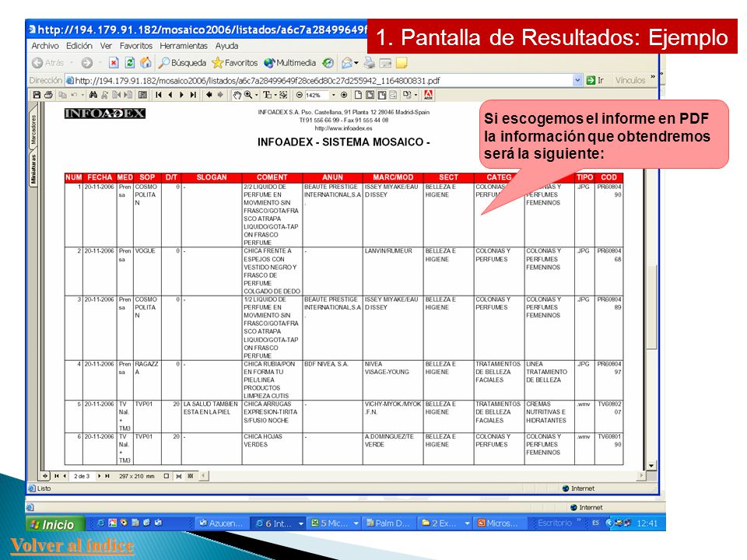Switch to Azucen... taskbar window
Screen dimensions: 747x560
point(222,523)
